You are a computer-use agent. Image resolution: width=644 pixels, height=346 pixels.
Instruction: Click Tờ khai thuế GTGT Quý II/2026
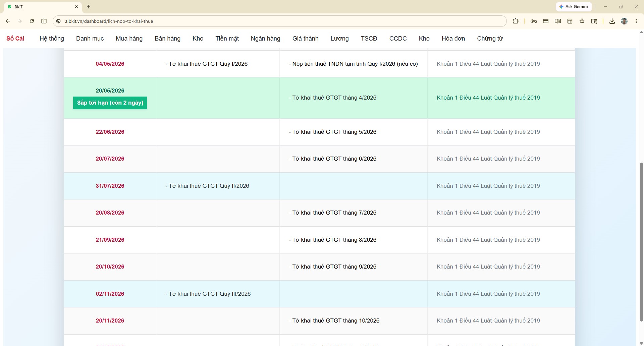207,186
